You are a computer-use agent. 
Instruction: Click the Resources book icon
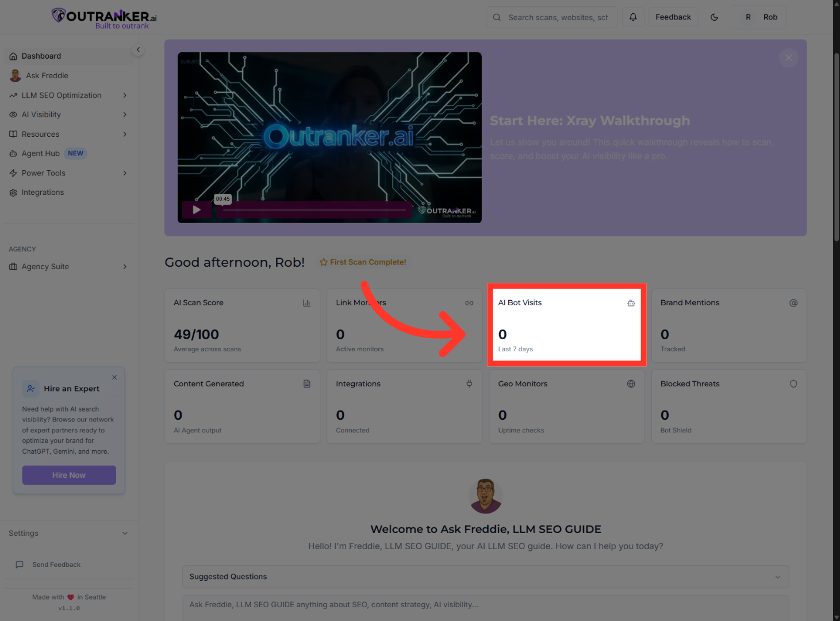(x=13, y=135)
